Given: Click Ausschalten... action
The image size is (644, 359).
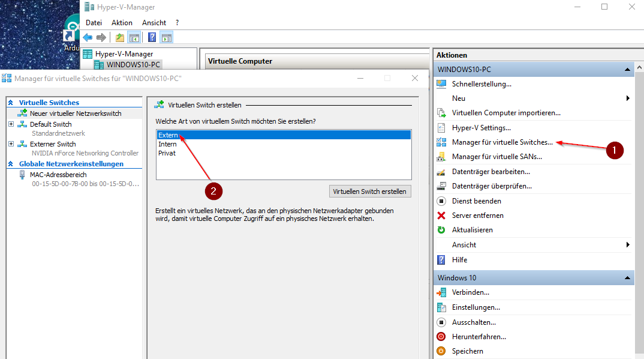Looking at the screenshot, I should (x=474, y=322).
